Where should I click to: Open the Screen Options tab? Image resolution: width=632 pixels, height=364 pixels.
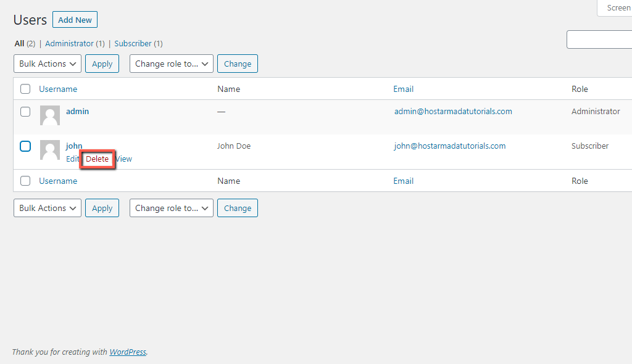pos(615,8)
